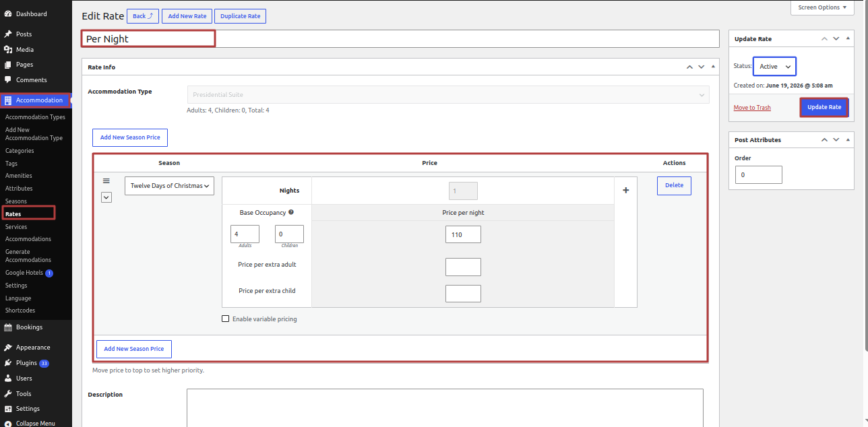Click Price per extra adult field
The image size is (868, 427).
click(x=463, y=267)
